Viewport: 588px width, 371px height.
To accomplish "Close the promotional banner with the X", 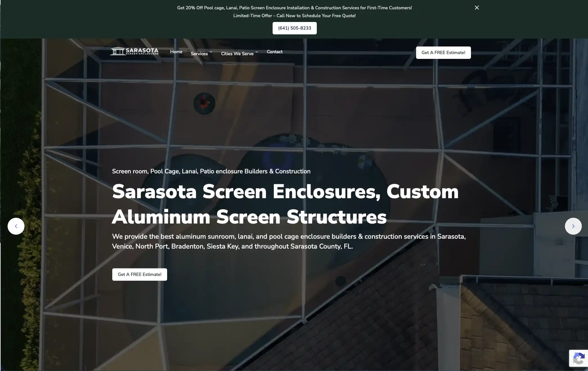I will tap(477, 8).
